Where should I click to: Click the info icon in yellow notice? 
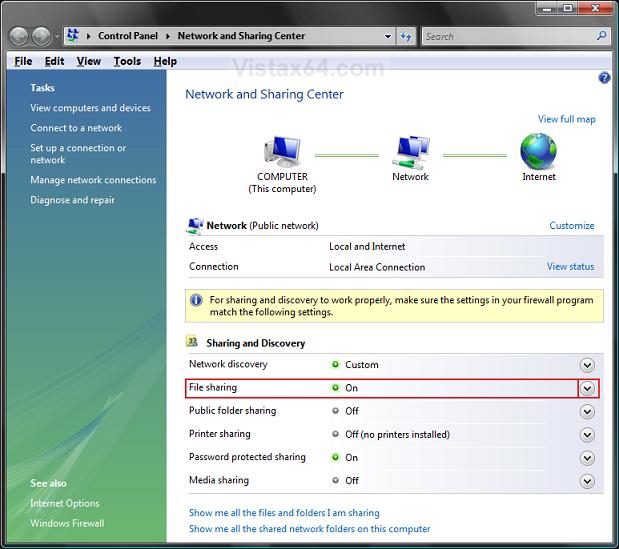pyautogui.click(x=196, y=300)
